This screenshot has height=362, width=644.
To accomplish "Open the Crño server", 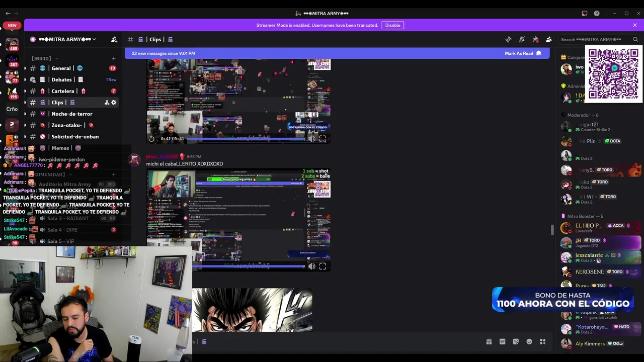I will click(12, 109).
